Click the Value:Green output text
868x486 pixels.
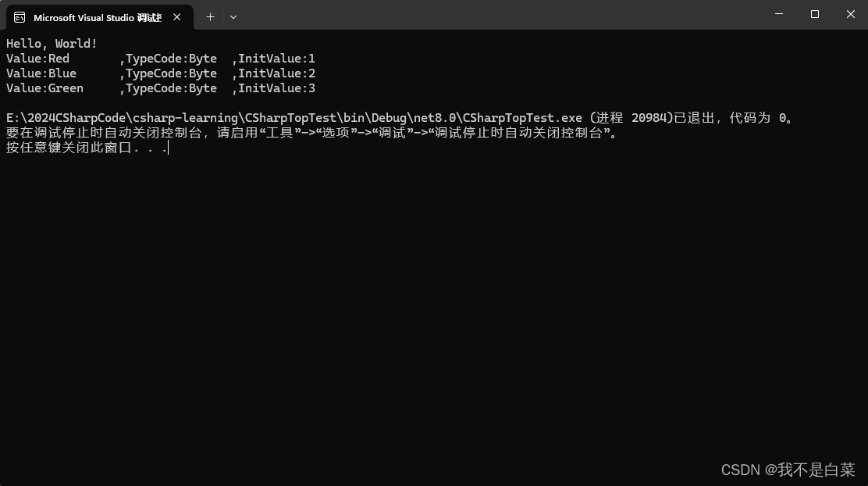click(x=44, y=88)
